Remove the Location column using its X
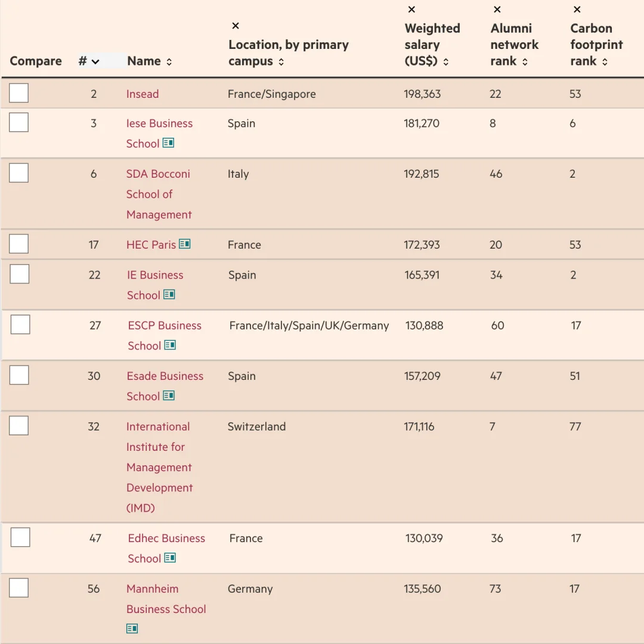This screenshot has height=644, width=644. click(x=236, y=26)
